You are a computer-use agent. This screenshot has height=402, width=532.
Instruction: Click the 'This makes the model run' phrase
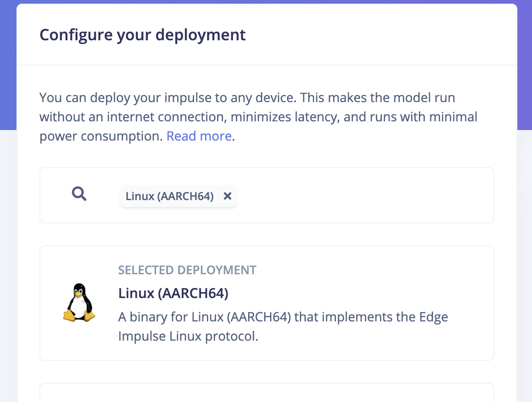[x=378, y=98]
